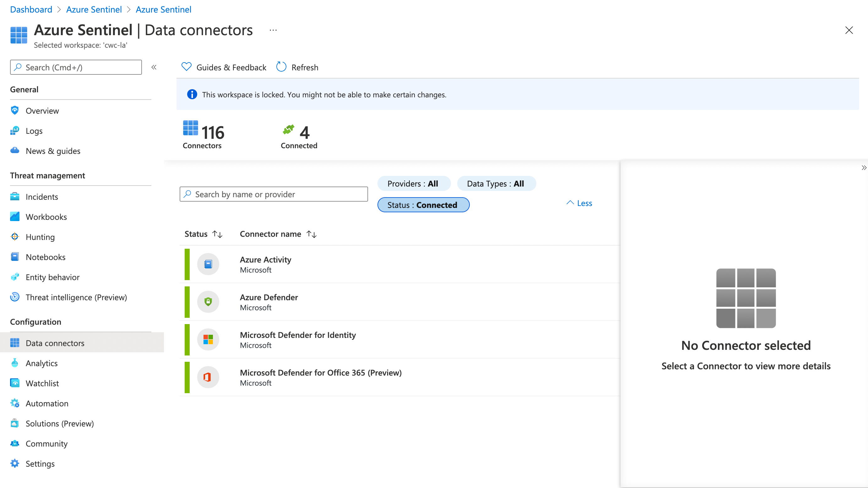The height and width of the screenshot is (488, 868).
Task: Click the green connected plug icon
Action: [288, 129]
